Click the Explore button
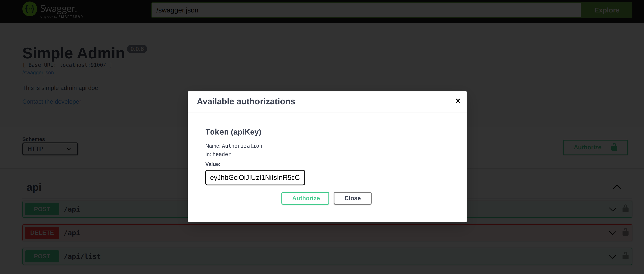This screenshot has height=274, width=644. [606, 10]
